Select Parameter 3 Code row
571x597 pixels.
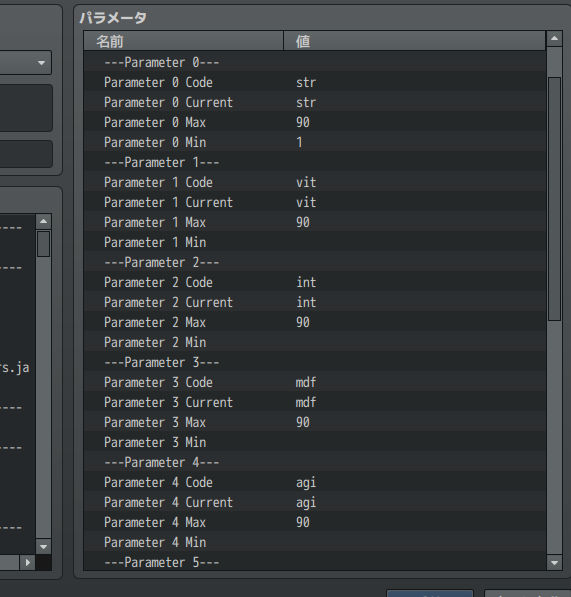tap(315, 382)
